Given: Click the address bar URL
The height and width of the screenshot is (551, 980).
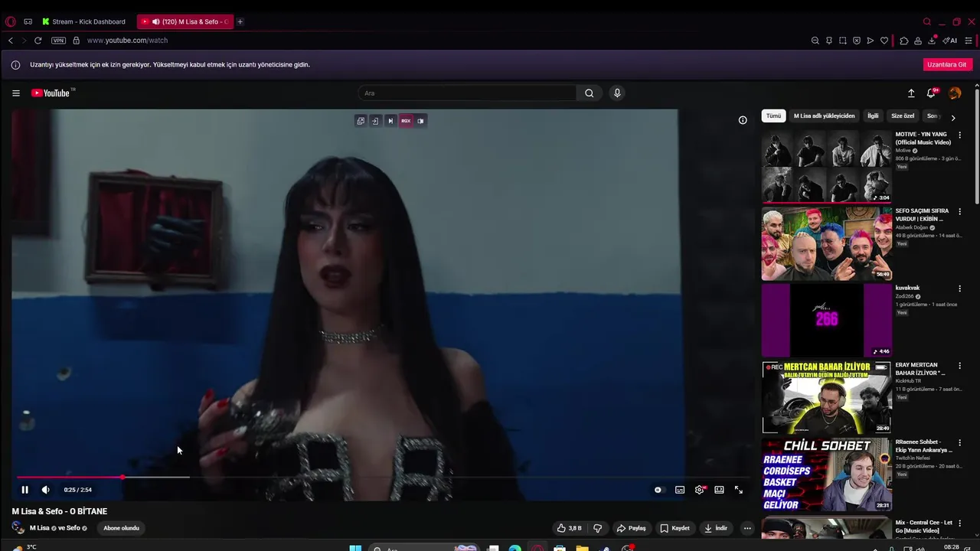Looking at the screenshot, I should (x=127, y=41).
